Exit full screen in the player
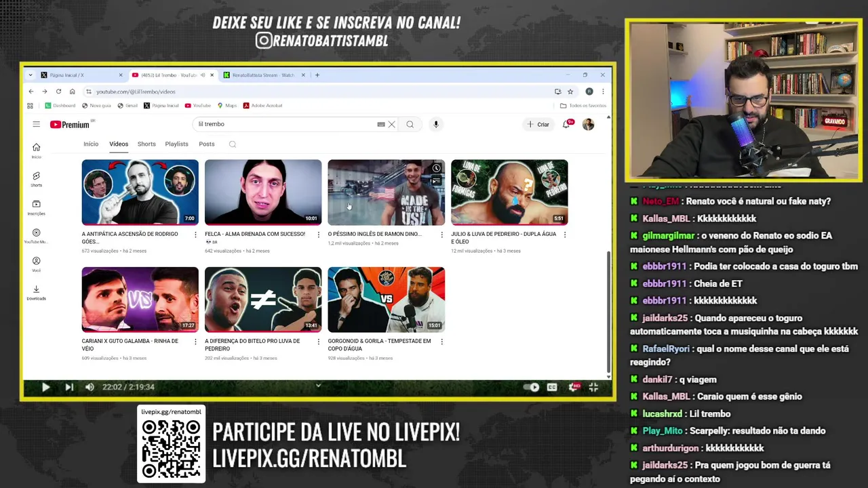 (x=593, y=387)
